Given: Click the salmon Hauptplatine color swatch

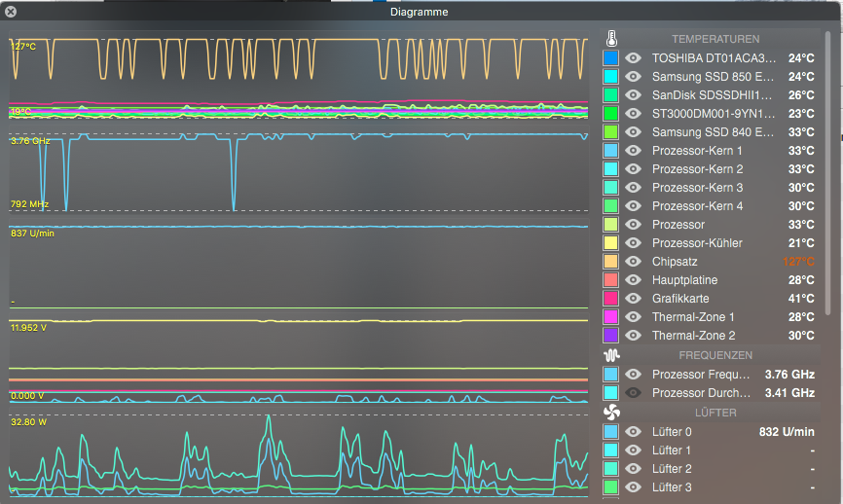Looking at the screenshot, I should point(610,280).
